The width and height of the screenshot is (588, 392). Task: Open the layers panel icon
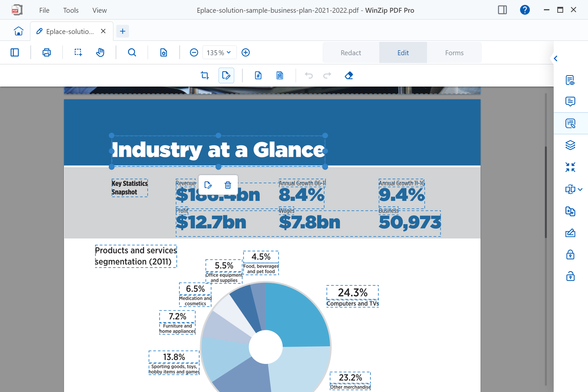(570, 145)
